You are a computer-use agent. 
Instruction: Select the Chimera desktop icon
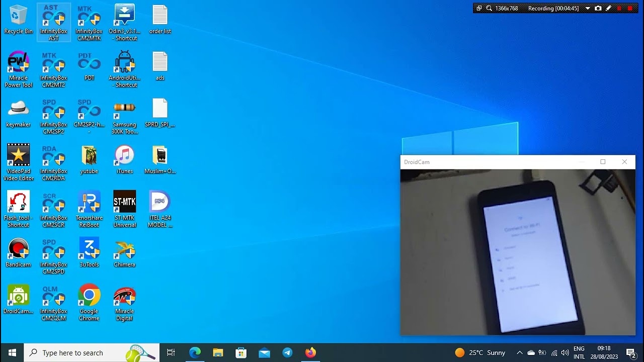(x=124, y=253)
